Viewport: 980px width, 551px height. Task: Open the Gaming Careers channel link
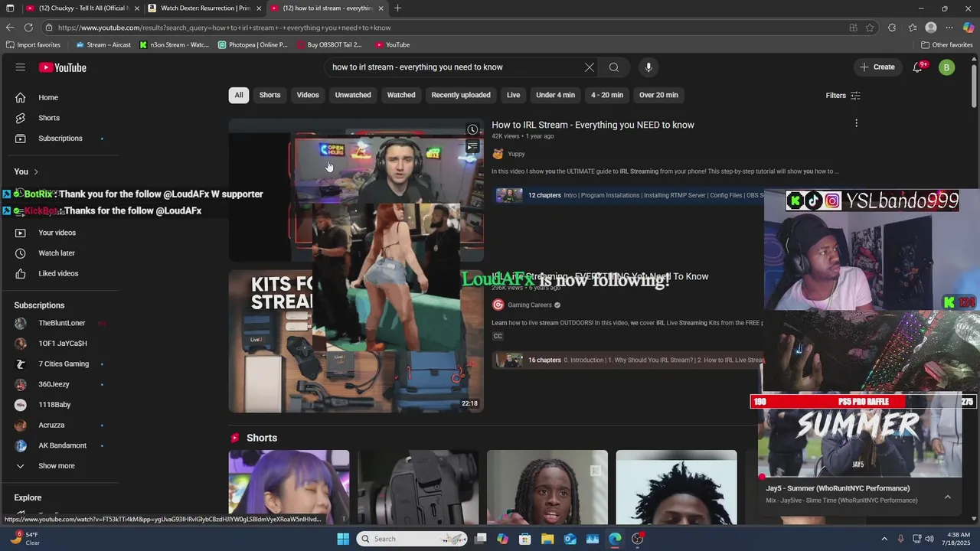point(529,305)
